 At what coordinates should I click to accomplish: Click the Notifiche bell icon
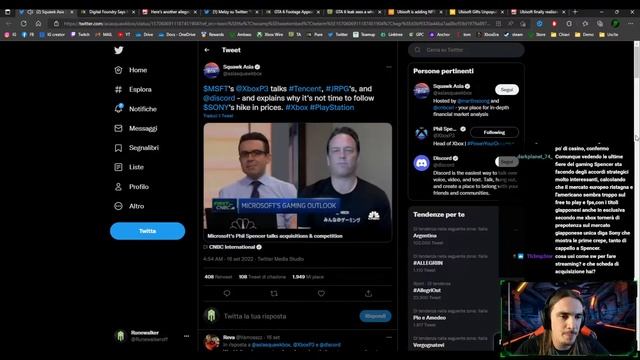[x=118, y=109]
